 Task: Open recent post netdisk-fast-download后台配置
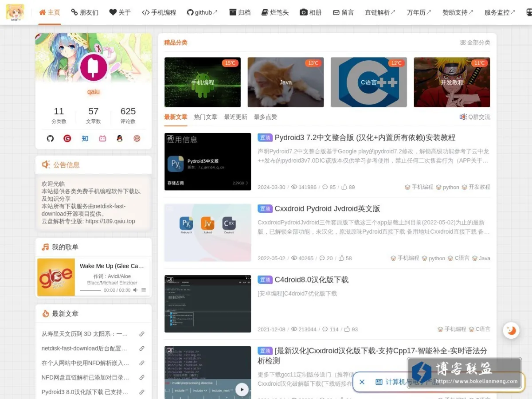click(x=85, y=348)
